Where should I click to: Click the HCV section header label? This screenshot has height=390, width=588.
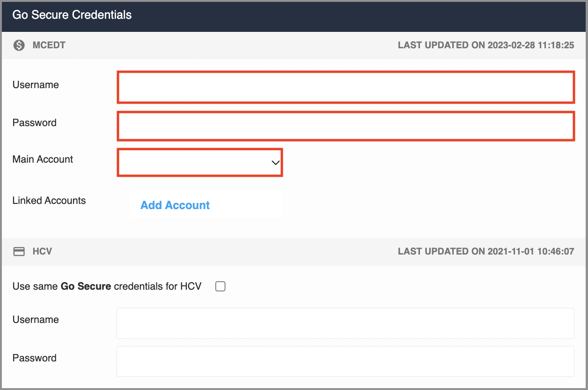tap(42, 252)
